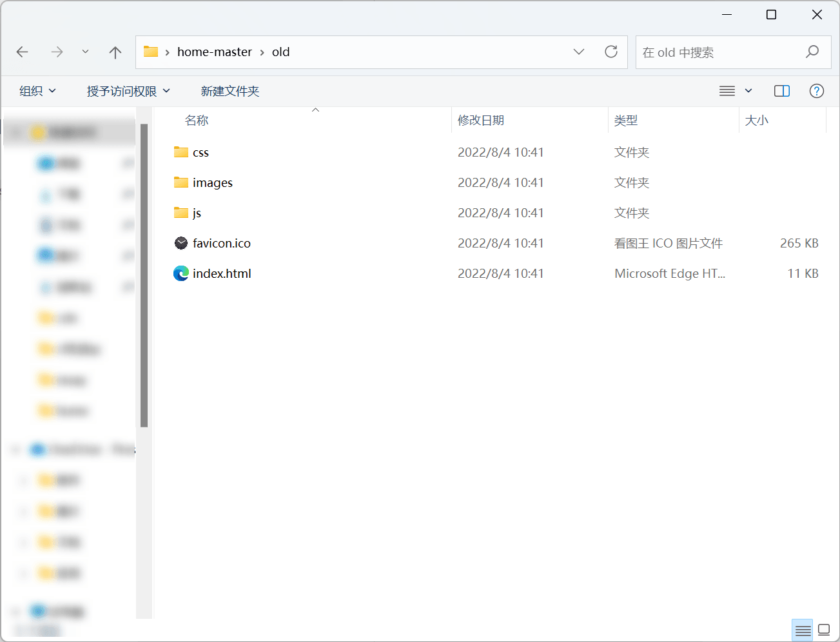
Task: Click the 在 old 中搜索 search box
Action: pos(716,52)
